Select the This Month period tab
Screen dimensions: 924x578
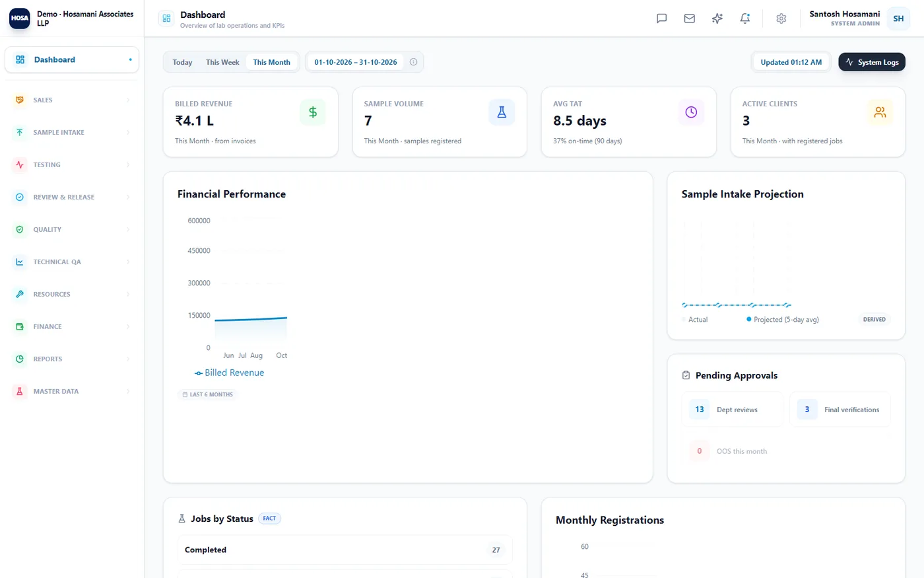pyautogui.click(x=271, y=62)
